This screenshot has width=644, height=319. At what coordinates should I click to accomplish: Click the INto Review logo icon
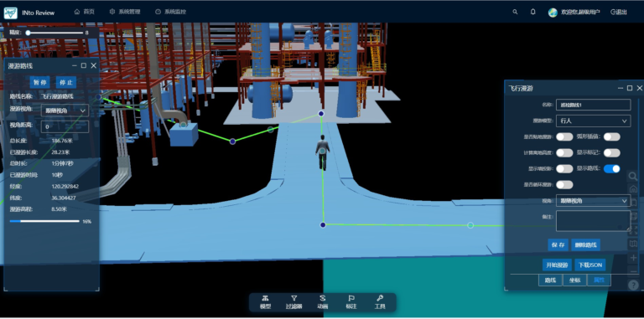(10, 13)
